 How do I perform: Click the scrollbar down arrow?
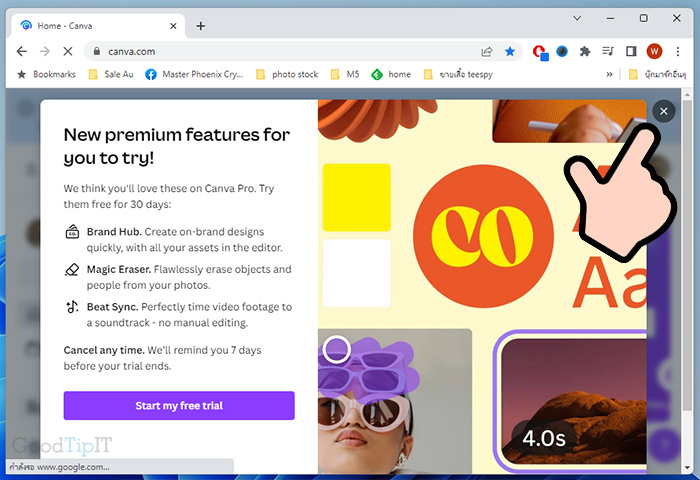click(x=687, y=468)
